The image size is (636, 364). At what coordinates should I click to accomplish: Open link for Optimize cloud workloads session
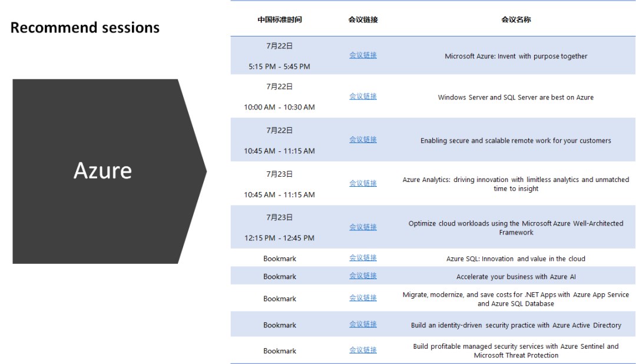[x=363, y=227]
